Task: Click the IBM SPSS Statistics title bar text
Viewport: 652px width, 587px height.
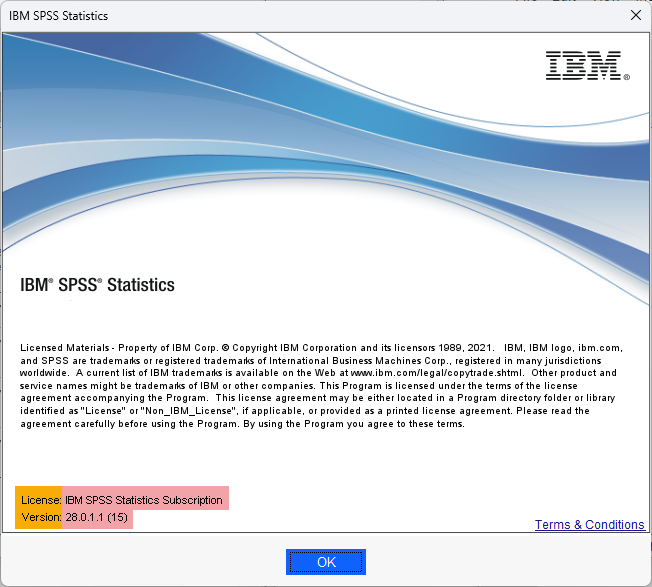Action: coord(59,16)
